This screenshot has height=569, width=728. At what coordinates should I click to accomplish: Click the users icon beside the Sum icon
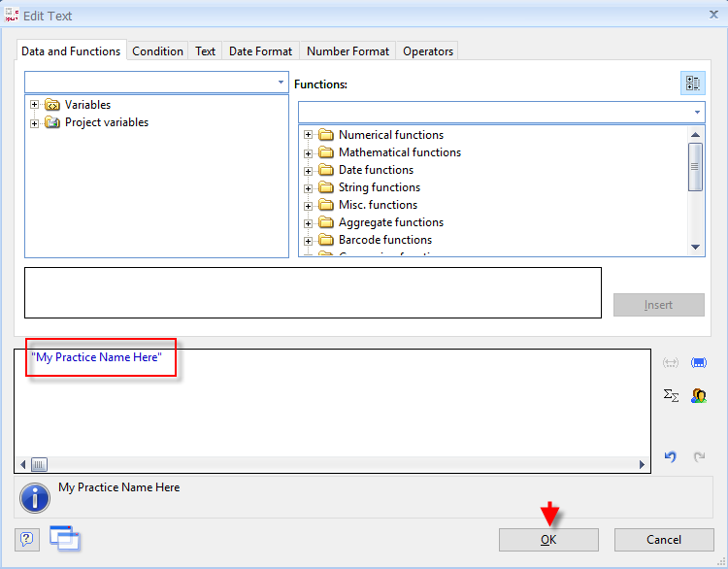coord(698,395)
